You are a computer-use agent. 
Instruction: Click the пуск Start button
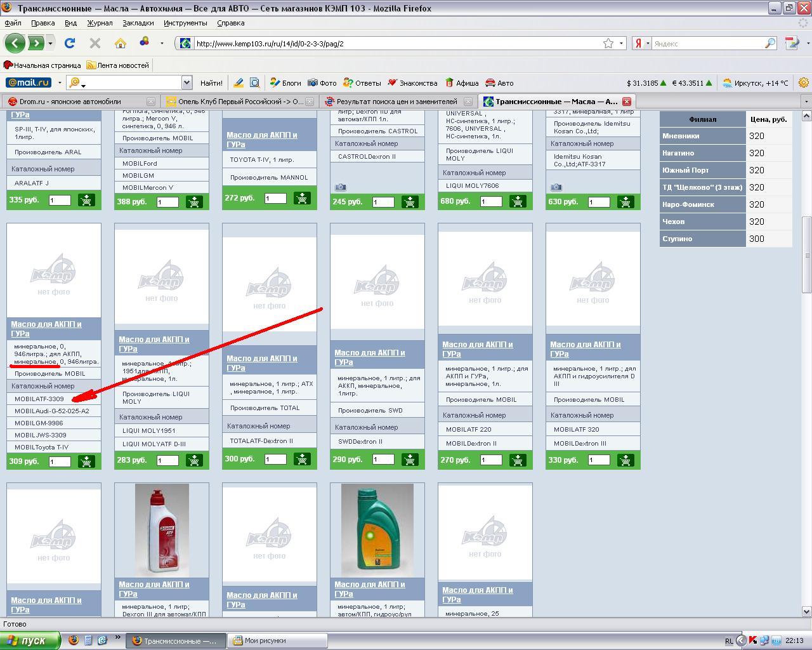click(30, 640)
